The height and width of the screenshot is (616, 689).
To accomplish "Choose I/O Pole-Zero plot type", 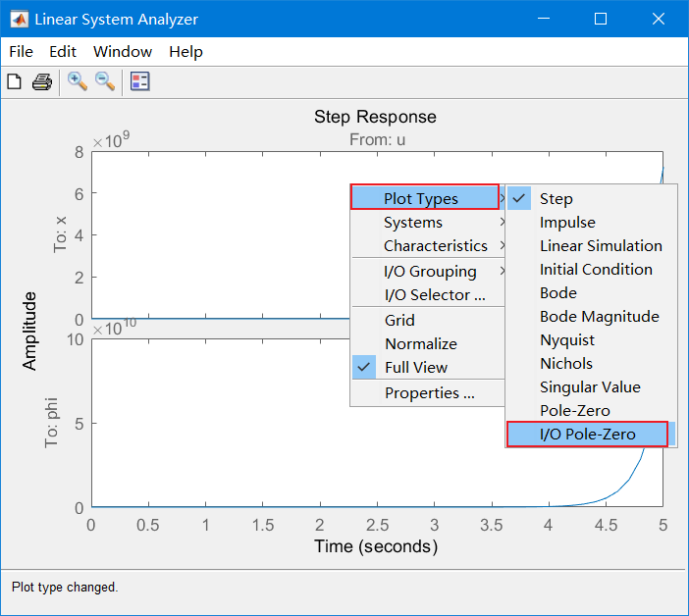I will coord(587,435).
